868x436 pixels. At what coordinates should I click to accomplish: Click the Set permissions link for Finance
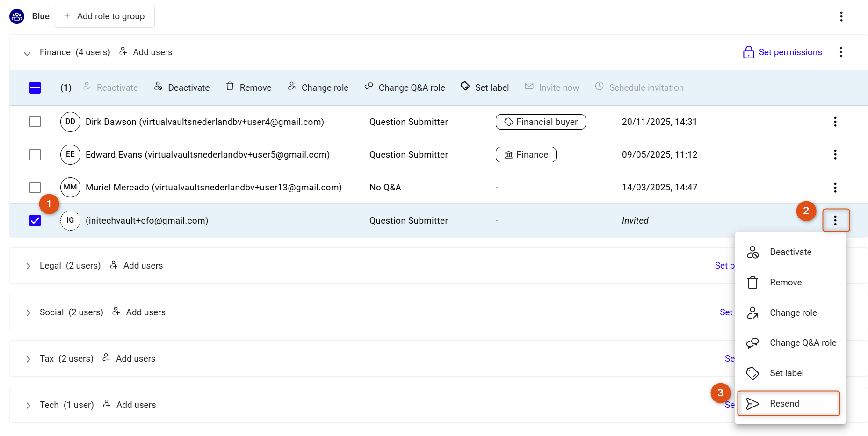(x=782, y=52)
